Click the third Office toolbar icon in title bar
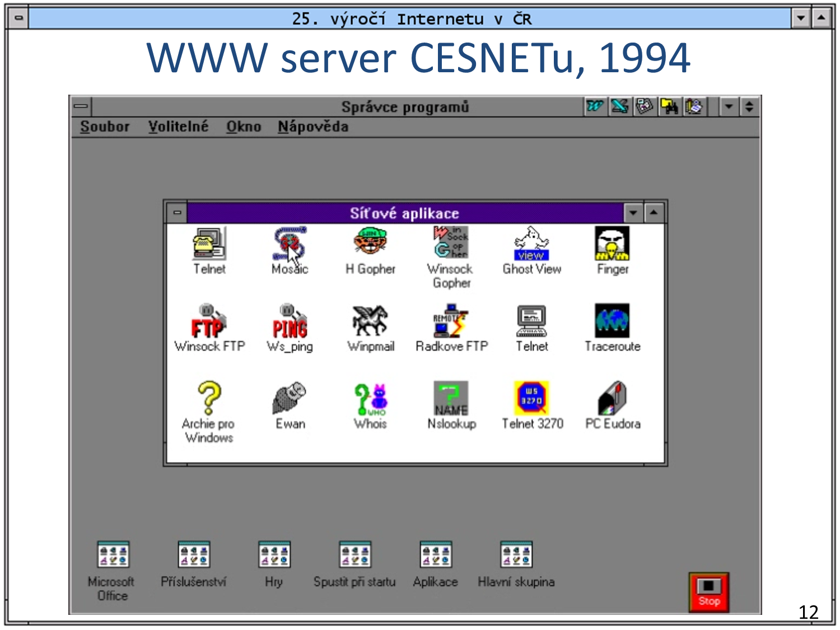This screenshot has width=840, height=630. click(644, 106)
